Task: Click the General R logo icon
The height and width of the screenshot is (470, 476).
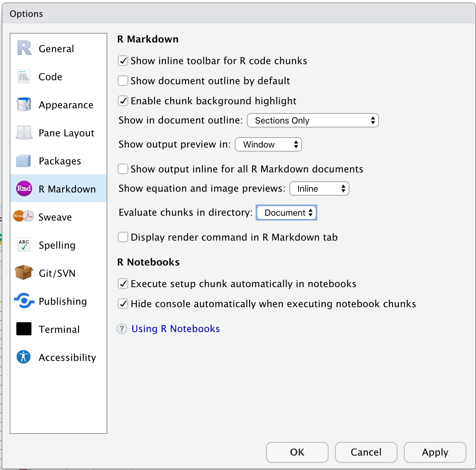Action: pyautogui.click(x=24, y=48)
